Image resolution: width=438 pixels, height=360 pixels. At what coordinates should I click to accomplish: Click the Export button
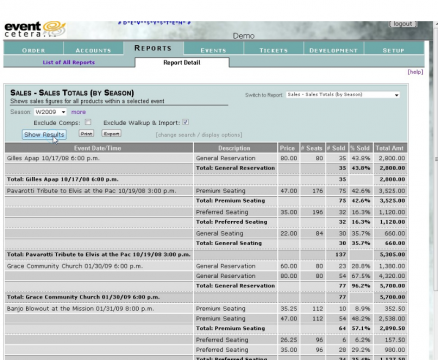111,134
